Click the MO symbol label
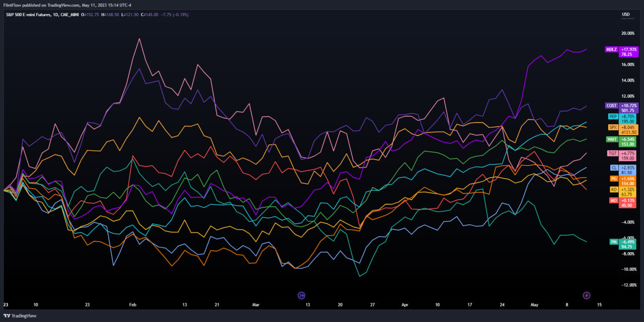The height and width of the screenshot is (322, 644). (x=614, y=200)
